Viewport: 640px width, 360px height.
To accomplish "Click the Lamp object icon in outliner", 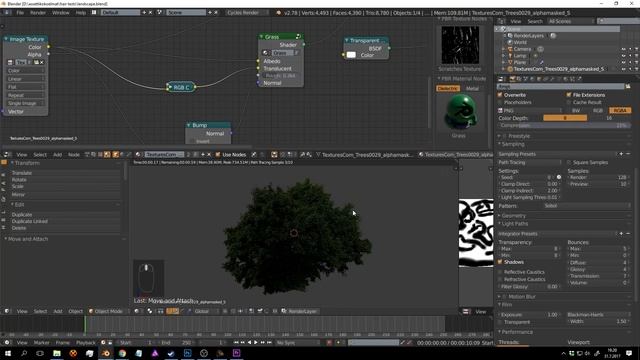I will (510, 56).
